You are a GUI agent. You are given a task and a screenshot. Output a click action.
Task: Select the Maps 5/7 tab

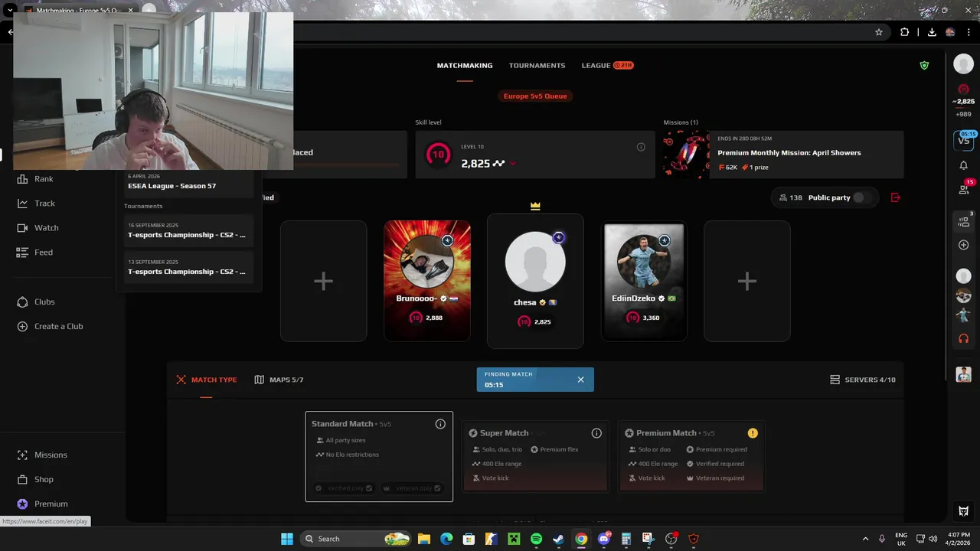click(x=279, y=380)
